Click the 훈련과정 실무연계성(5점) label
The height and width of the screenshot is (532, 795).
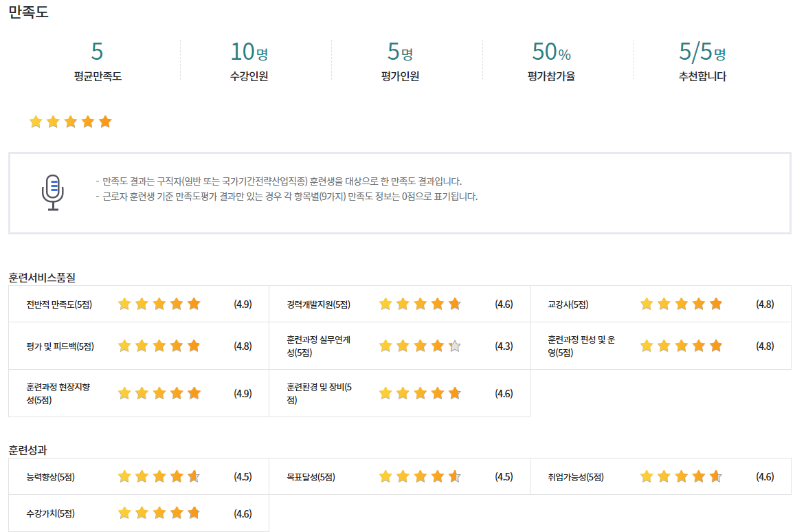pos(318,346)
